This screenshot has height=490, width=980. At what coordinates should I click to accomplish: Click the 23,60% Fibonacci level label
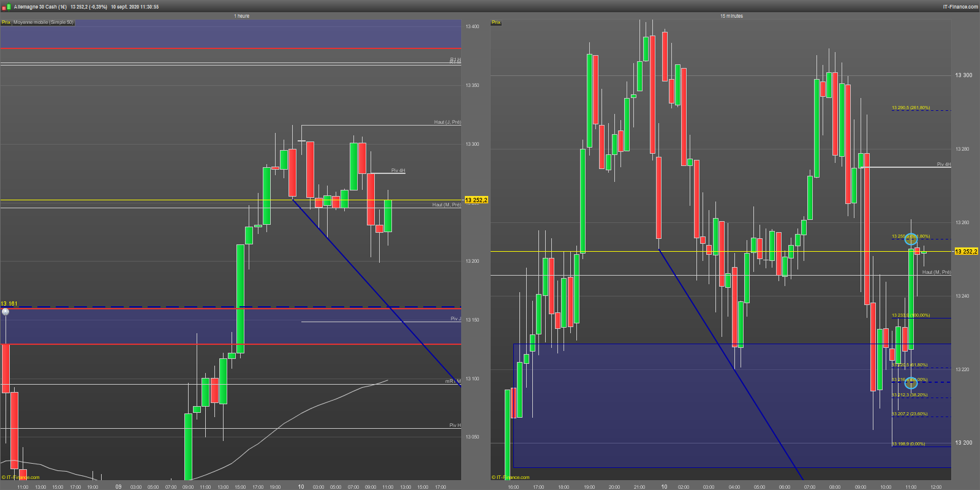click(910, 414)
